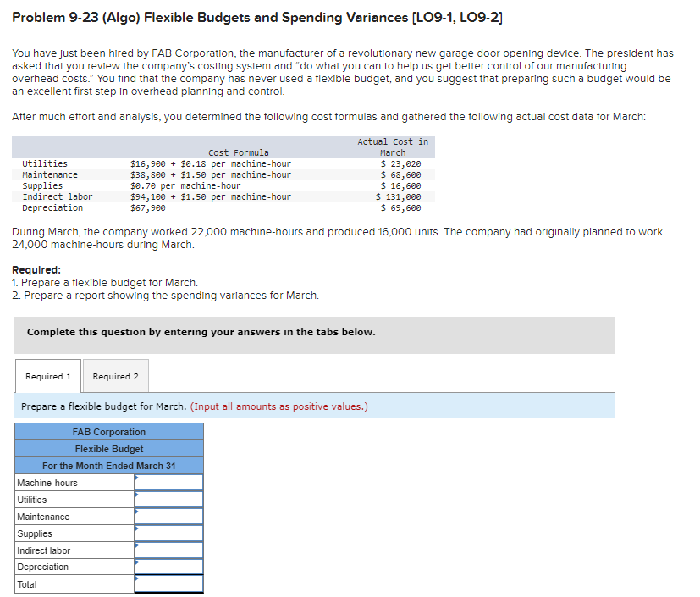Screen dimensions: 700x597
Task: Select the Required 1 tab
Action: click(x=48, y=376)
